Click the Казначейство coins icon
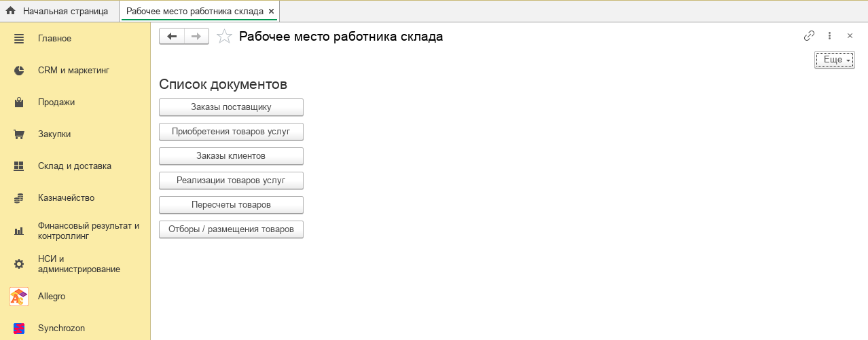 pos(19,198)
